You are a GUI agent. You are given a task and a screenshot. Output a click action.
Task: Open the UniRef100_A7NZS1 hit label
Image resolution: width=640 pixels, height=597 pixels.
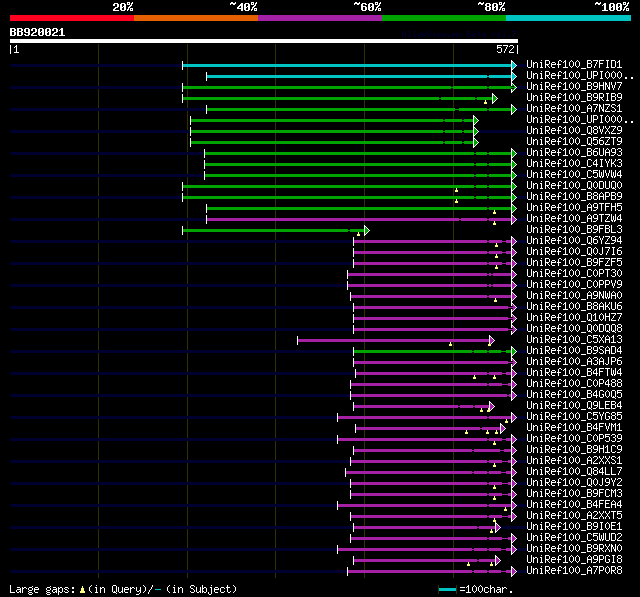[x=574, y=109]
